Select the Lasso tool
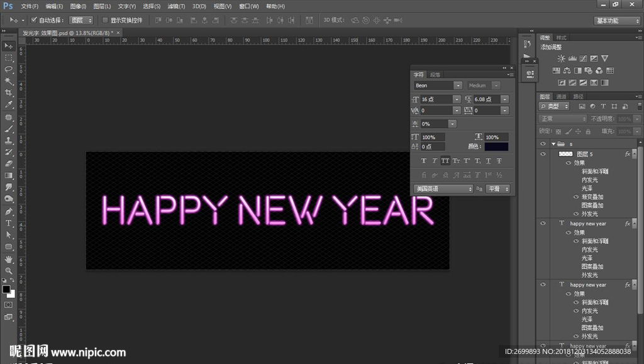 pos(8,69)
